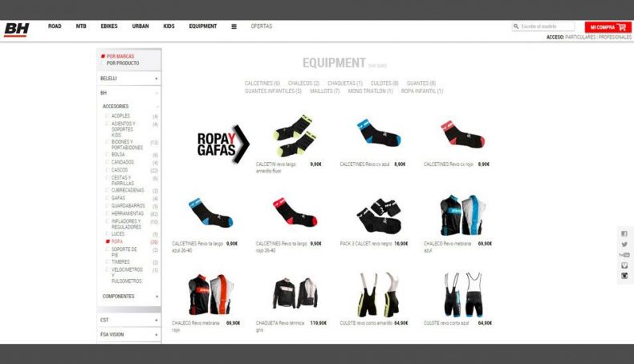Check the Gafas category checkbox

(x=108, y=198)
